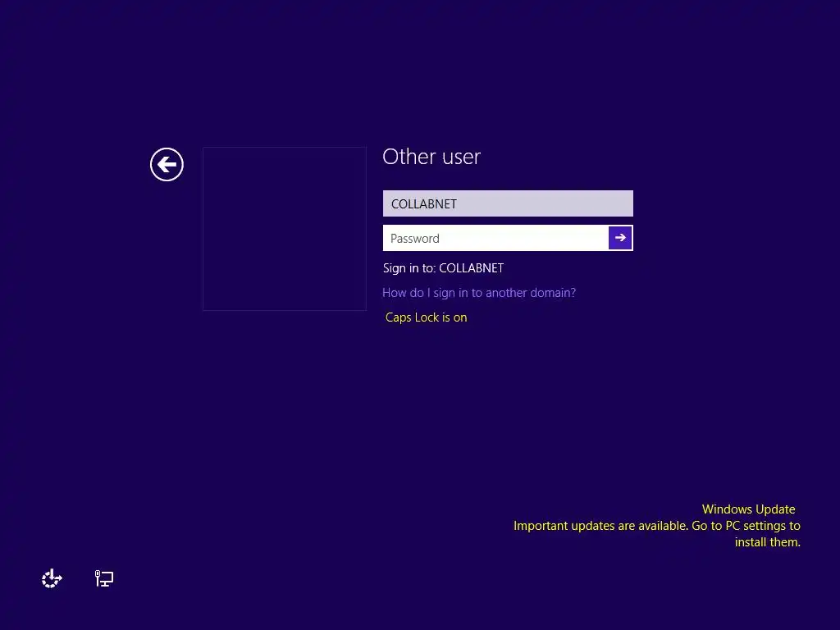Submit password with the arrow button

[620, 238]
